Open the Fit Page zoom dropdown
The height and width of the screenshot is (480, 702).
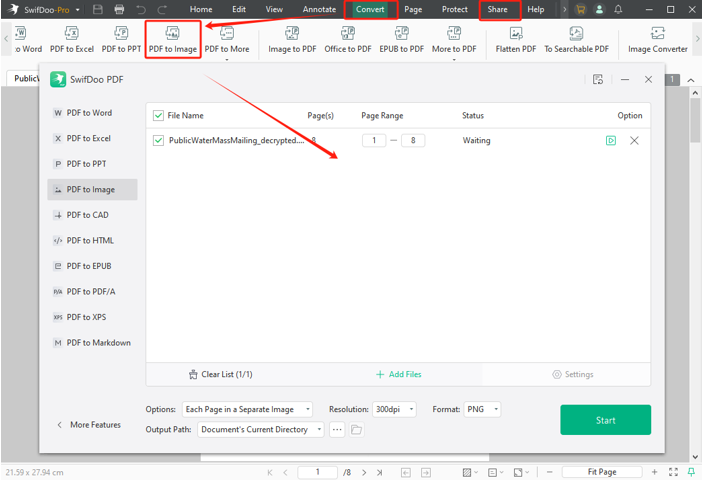[x=602, y=472]
